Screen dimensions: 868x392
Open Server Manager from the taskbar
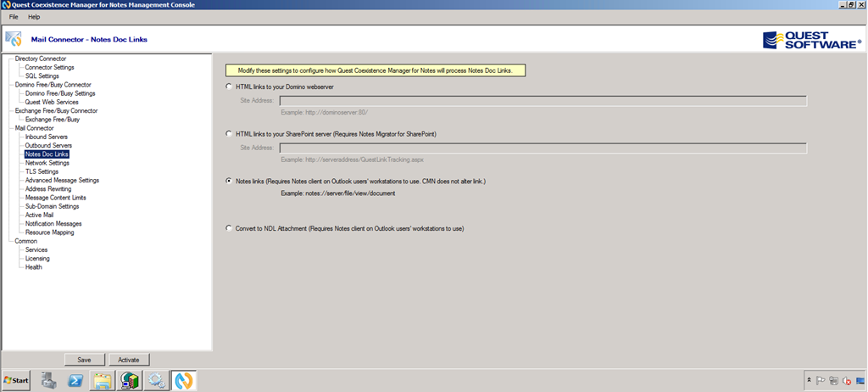49,380
